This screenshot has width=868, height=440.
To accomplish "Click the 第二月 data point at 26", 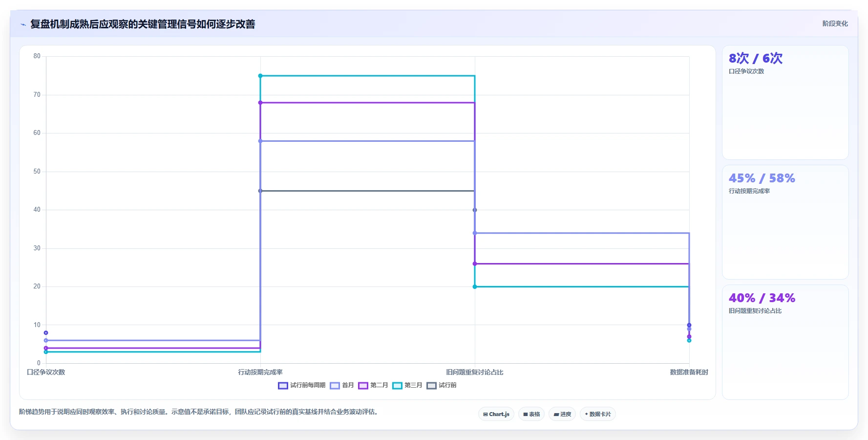I will [475, 264].
